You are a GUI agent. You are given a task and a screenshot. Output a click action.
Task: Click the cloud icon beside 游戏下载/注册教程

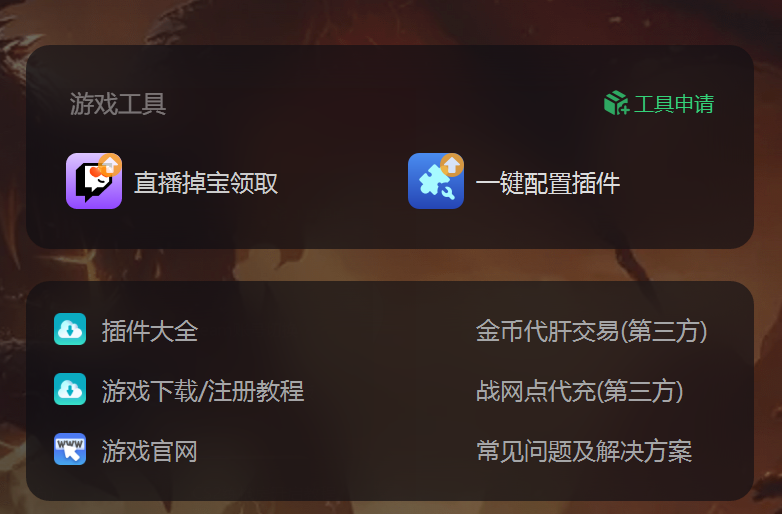pos(70,389)
